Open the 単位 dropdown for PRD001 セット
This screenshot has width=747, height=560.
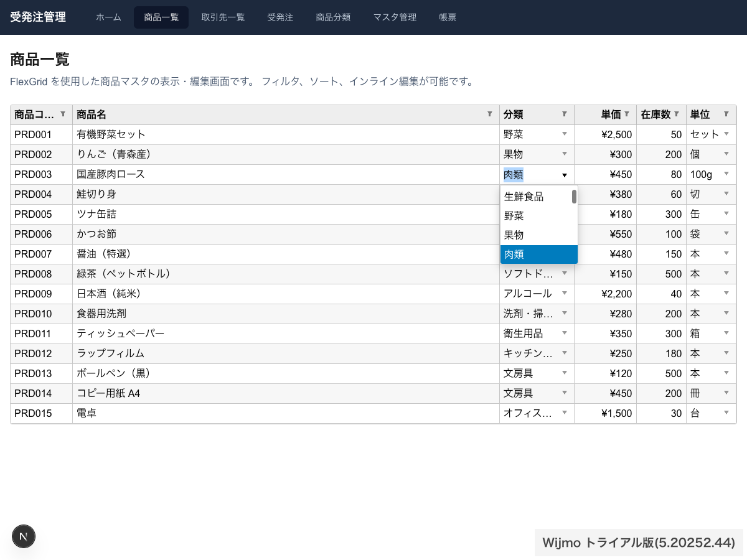pos(726,134)
